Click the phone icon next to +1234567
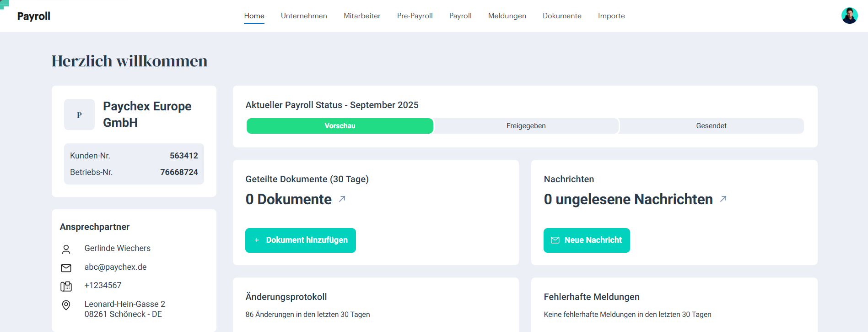 [x=66, y=286]
